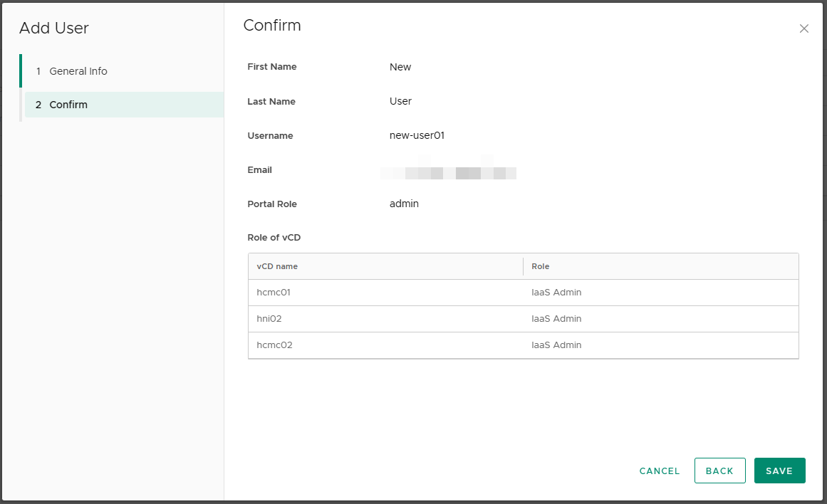
Task: Select the hni02 vCD name cell
Action: 269,319
